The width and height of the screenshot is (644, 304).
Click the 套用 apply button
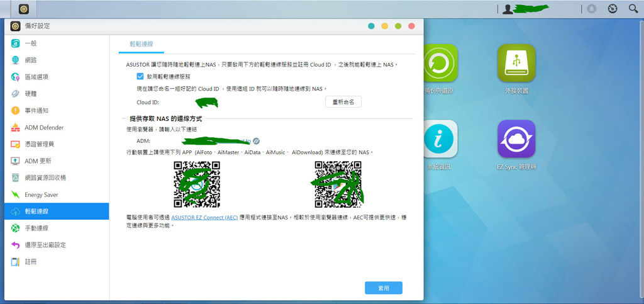click(x=384, y=288)
